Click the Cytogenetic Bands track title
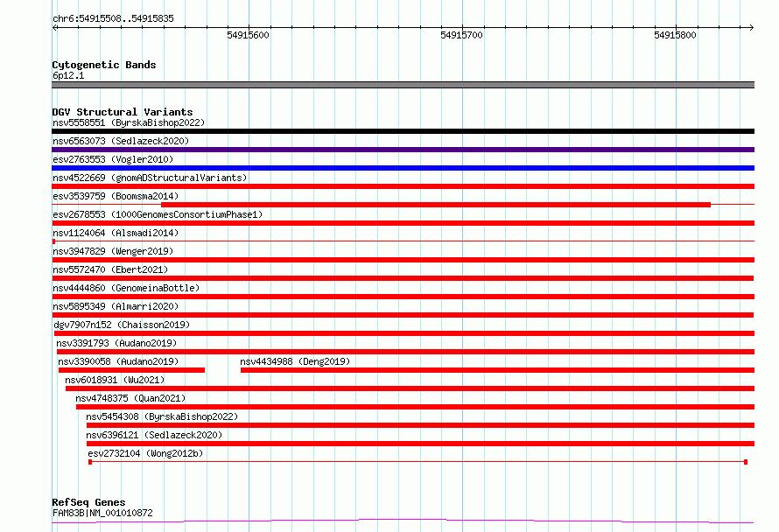Screen dimensions: 779x532 tap(104, 65)
